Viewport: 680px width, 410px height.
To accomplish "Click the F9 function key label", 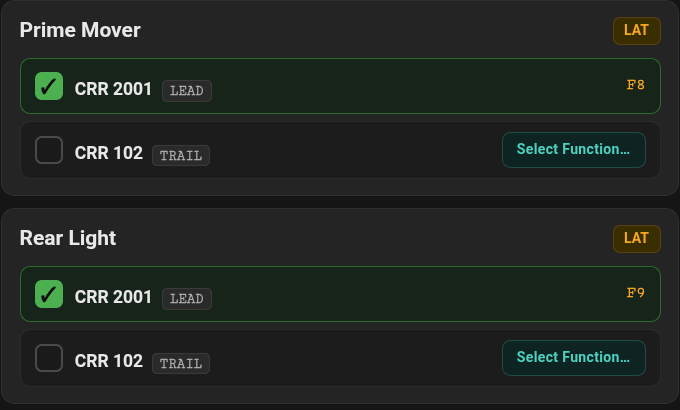I will point(635,293).
